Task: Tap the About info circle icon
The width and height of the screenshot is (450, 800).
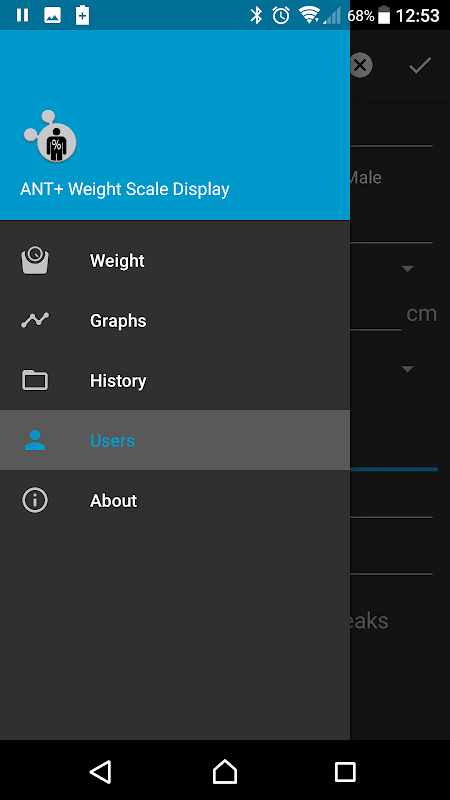Action: (x=35, y=500)
